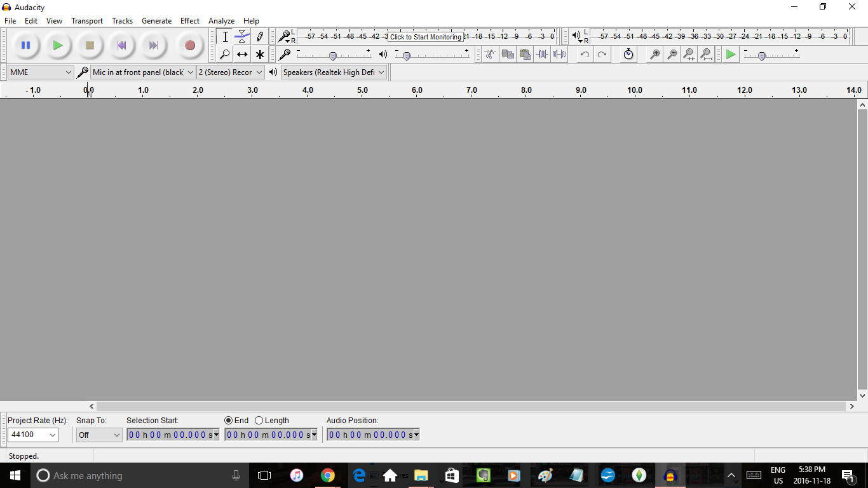Open Google Chrome from the taskbar

tap(328, 475)
